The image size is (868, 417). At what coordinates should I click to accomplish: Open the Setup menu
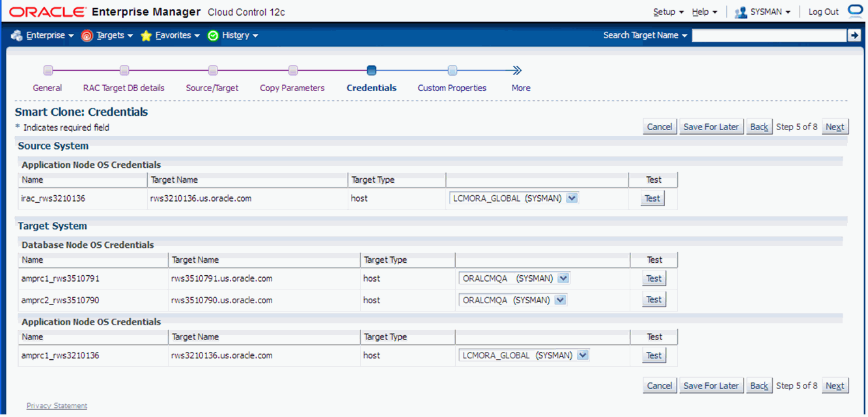tap(668, 12)
